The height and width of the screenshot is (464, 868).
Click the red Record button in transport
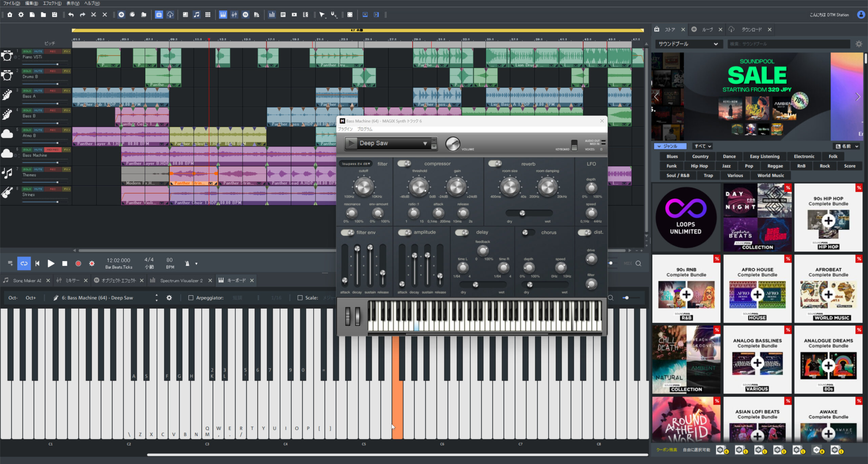78,263
